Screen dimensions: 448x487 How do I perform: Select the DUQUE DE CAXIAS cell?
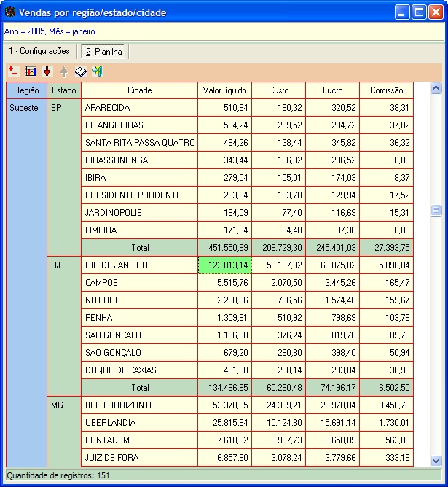click(139, 370)
